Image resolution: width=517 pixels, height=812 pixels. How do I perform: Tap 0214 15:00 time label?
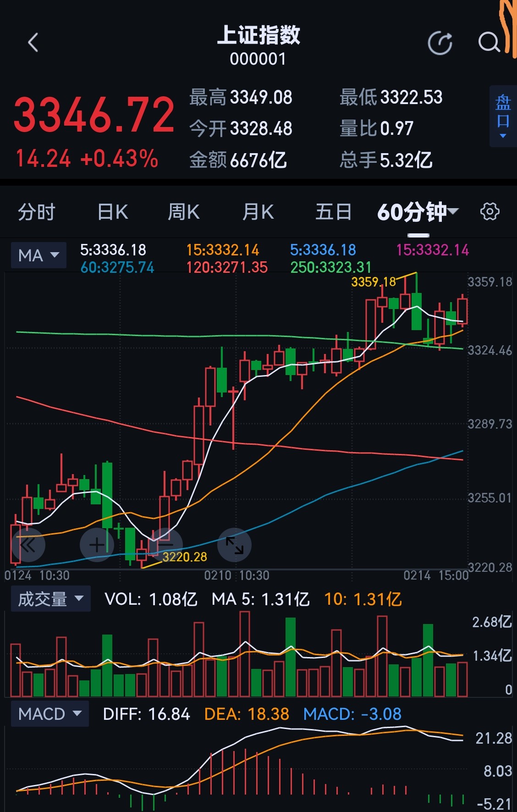click(436, 575)
